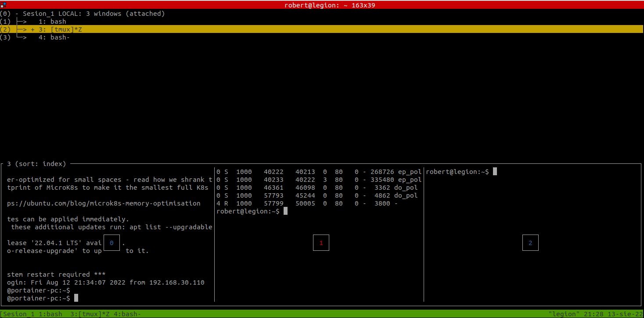Click the microk8s-memory-optimisation blog URL
Image resolution: width=644 pixels, height=318 pixels.
click(104, 203)
